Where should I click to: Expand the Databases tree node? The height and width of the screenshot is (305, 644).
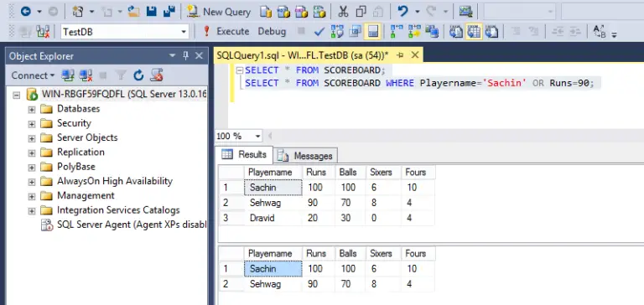coord(32,109)
